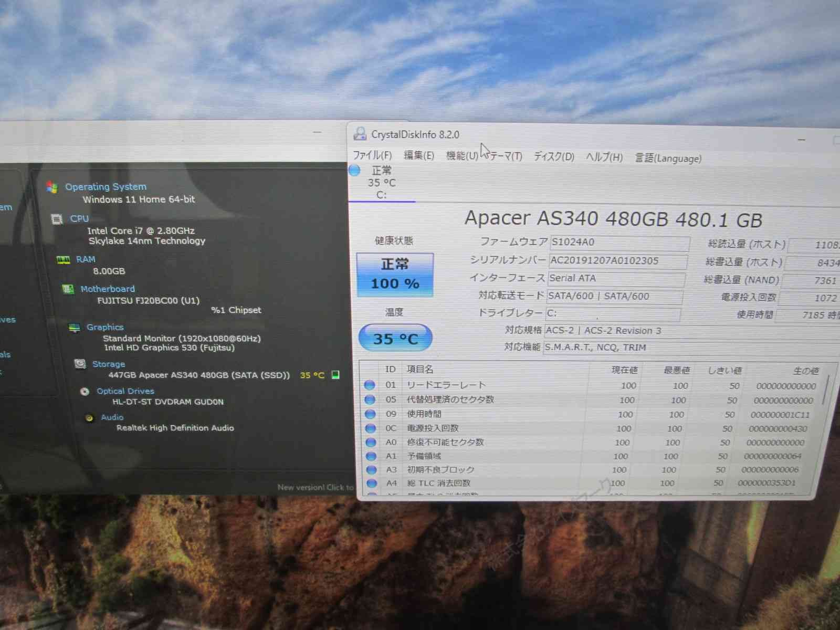Click the blue status circle for attribute 05
The height and width of the screenshot is (630, 840).
tap(370, 400)
